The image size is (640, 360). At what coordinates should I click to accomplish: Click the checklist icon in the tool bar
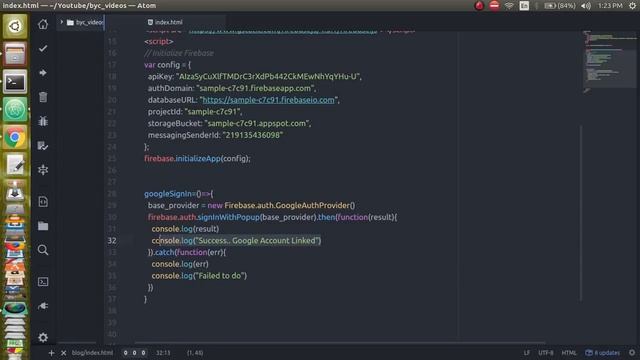point(43,146)
